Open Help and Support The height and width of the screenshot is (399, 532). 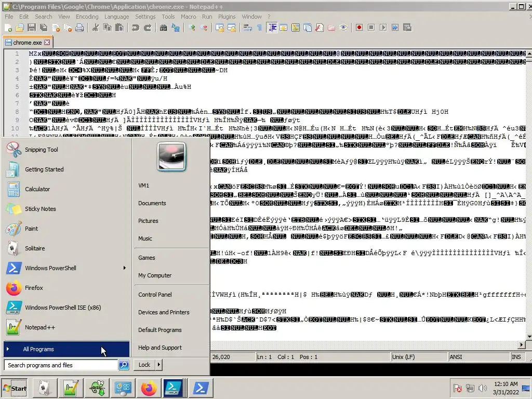[x=160, y=348]
